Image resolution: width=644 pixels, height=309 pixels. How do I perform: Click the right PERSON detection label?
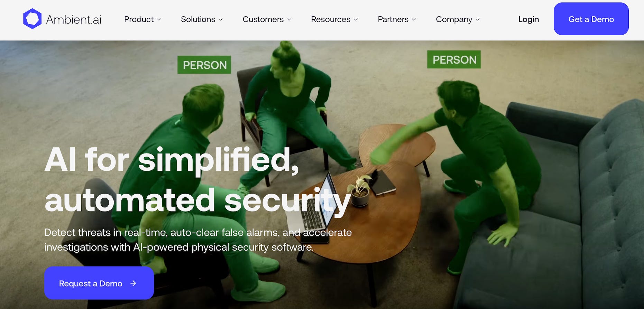(x=454, y=59)
